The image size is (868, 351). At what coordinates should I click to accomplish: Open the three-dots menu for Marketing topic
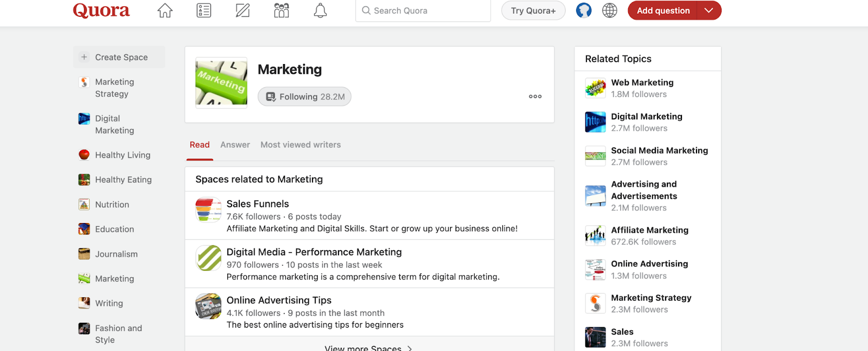pyautogui.click(x=535, y=97)
